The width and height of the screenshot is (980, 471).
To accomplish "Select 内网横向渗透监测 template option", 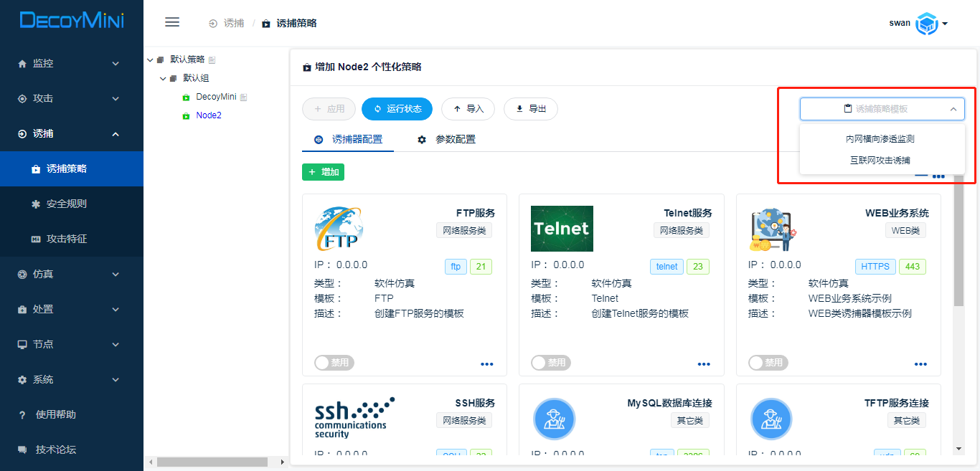I will click(x=880, y=139).
